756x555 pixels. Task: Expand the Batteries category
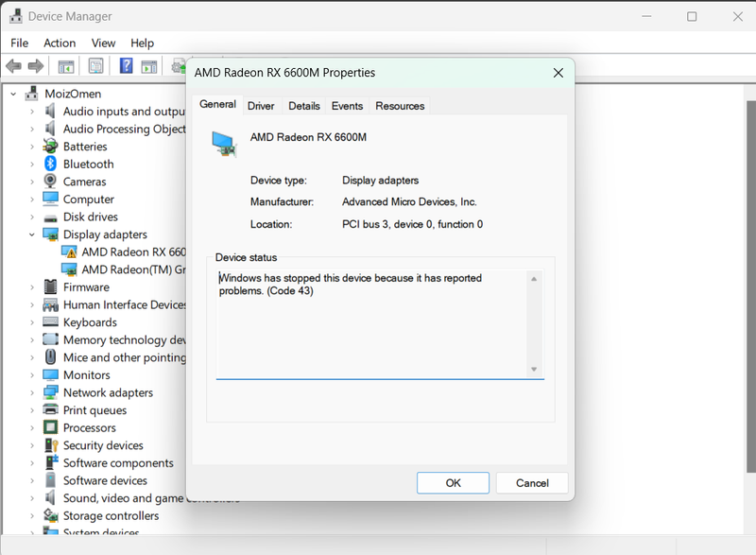pos(32,147)
